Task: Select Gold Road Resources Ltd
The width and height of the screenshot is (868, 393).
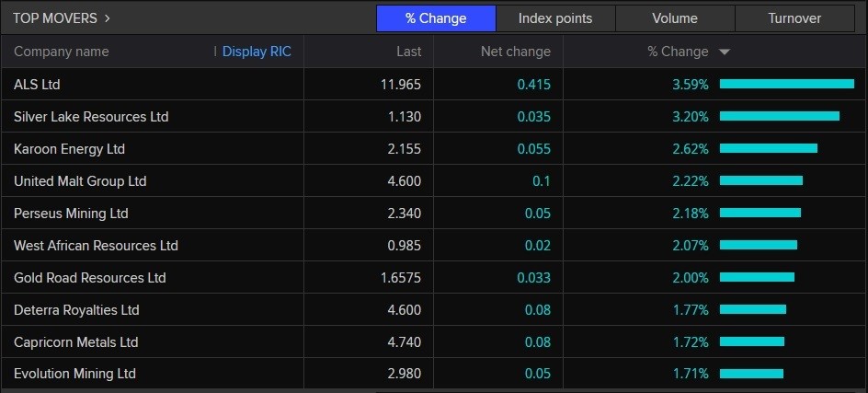Action: (x=90, y=278)
